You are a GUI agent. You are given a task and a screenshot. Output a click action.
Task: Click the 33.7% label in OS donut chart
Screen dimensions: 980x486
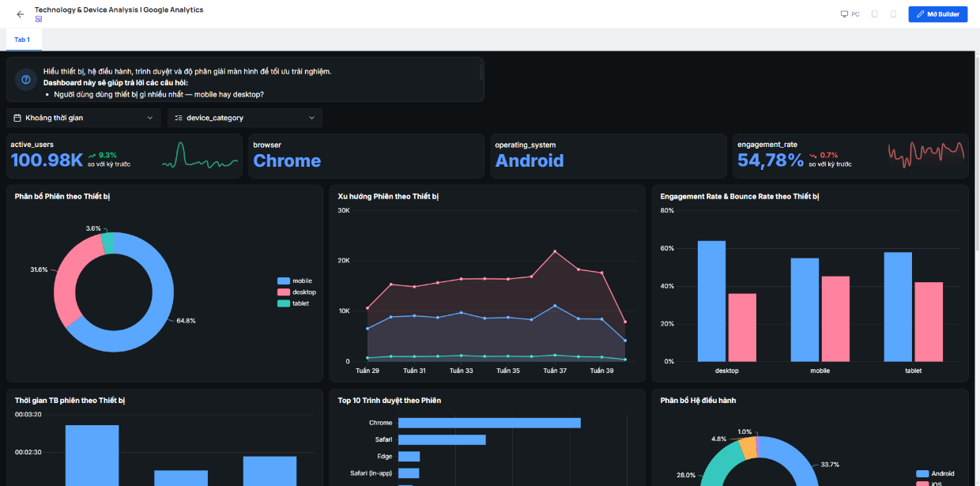[830, 464]
